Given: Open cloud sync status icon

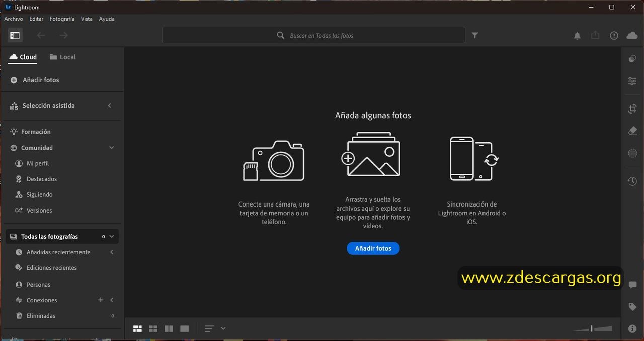Looking at the screenshot, I should point(632,35).
